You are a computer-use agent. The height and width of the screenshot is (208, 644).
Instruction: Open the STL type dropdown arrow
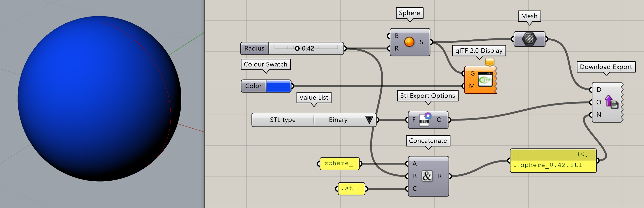click(369, 120)
